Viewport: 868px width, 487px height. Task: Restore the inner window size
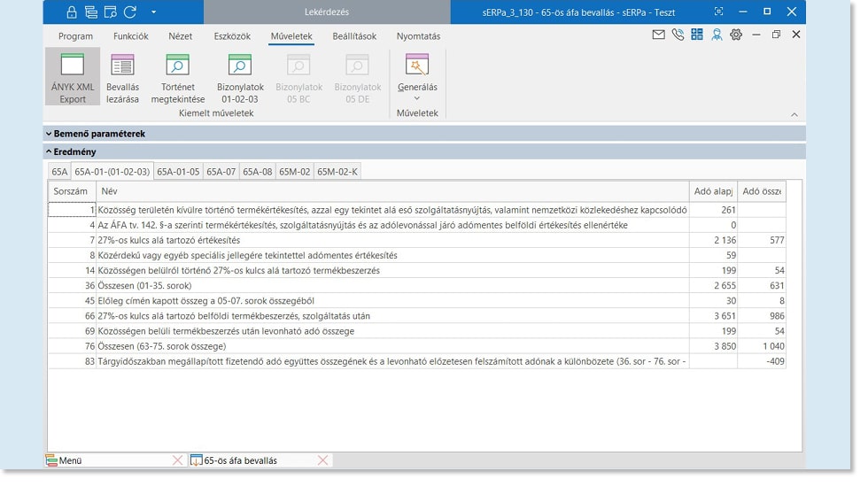pos(776,35)
